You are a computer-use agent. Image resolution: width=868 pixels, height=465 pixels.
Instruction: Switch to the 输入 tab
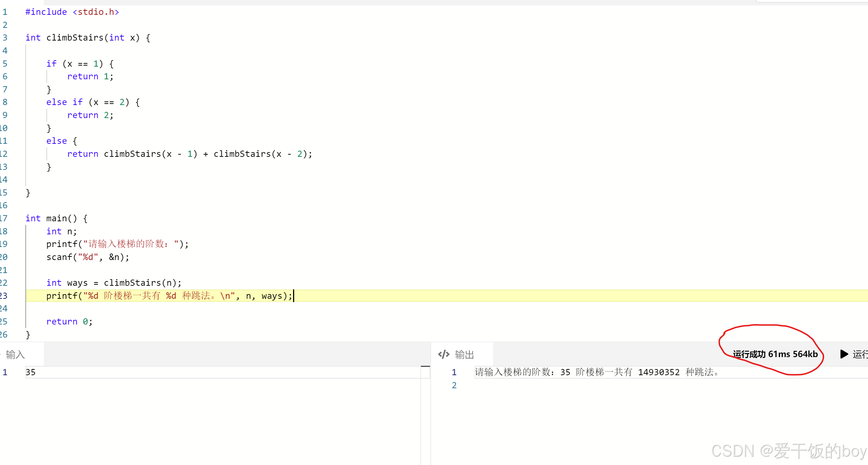[x=15, y=354]
